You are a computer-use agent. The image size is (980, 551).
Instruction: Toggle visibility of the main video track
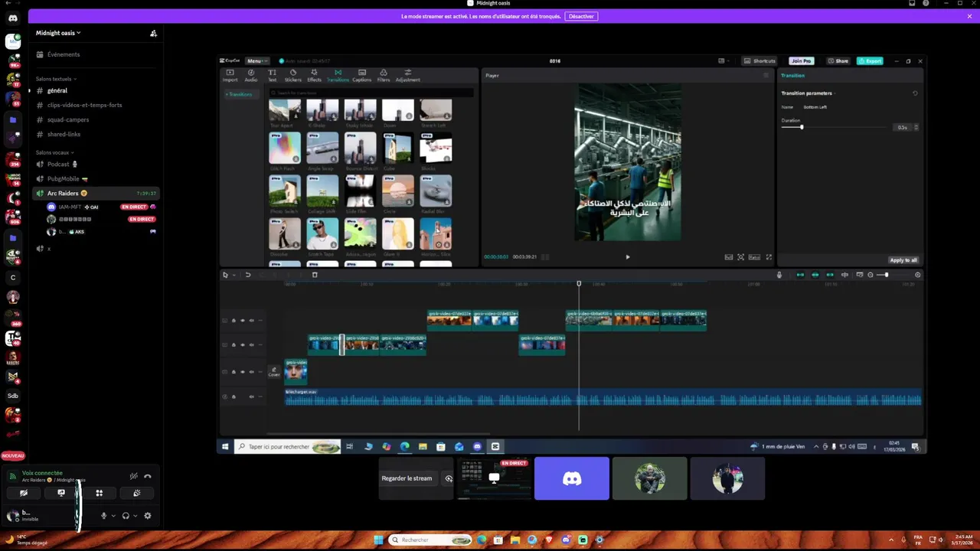point(243,372)
